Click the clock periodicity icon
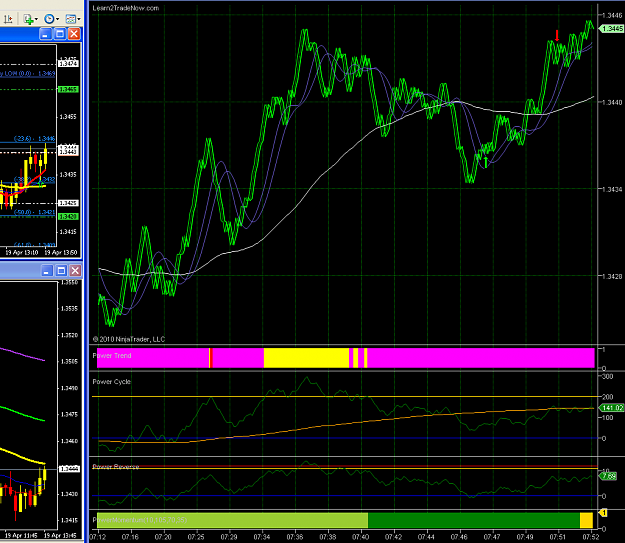 [x=49, y=19]
